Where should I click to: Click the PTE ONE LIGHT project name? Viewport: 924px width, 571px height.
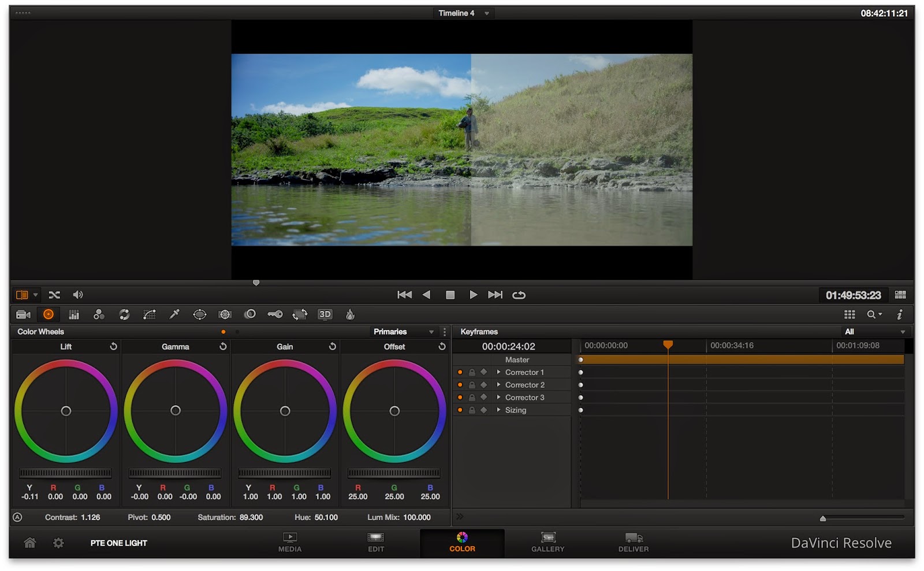(118, 543)
